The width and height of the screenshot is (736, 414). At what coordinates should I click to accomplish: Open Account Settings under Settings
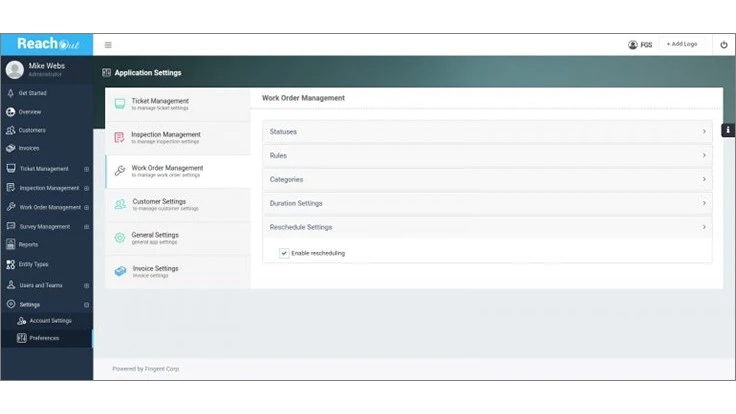[50, 321]
